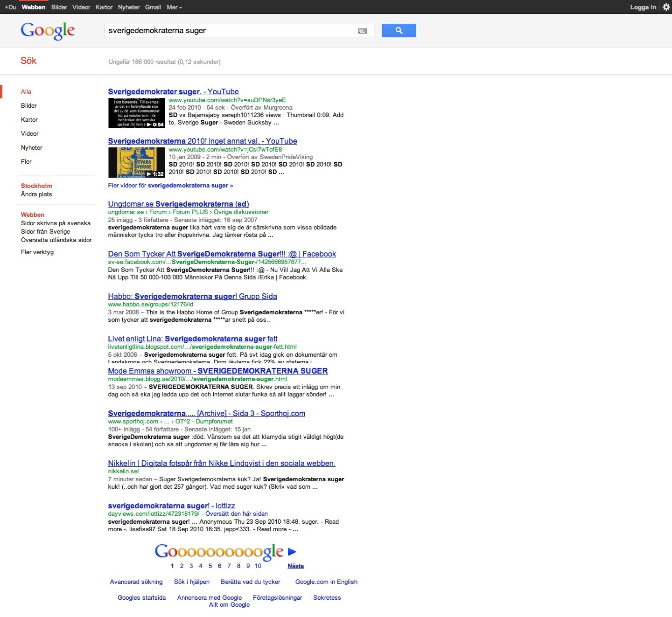This screenshot has width=672, height=617.
Task: Select Webben in the top bar
Action: click(34, 7)
